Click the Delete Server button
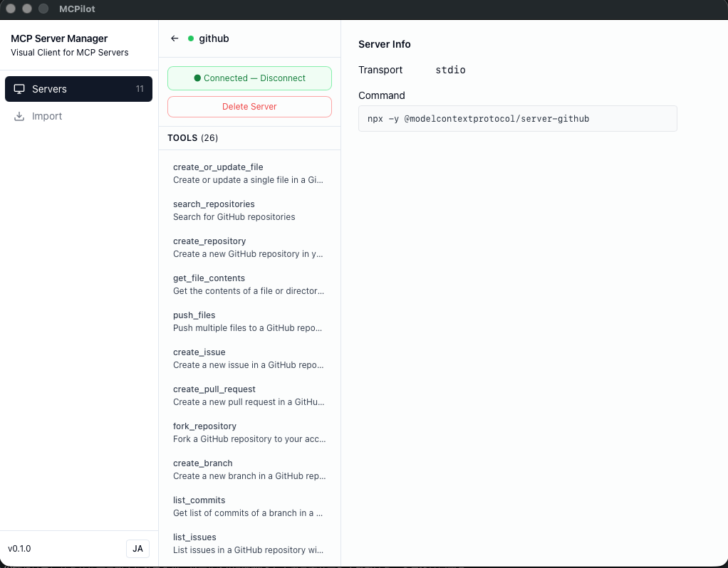The image size is (728, 568). click(x=249, y=107)
